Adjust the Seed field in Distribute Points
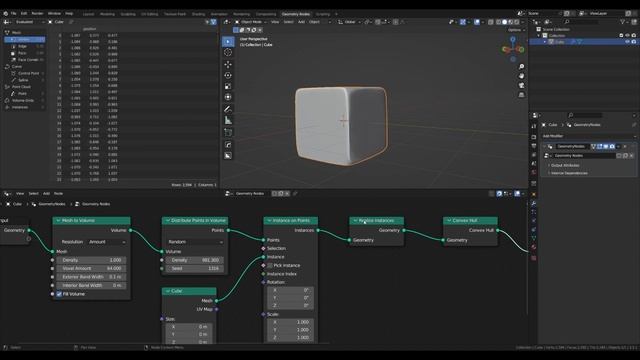640x360 pixels. (x=195, y=269)
